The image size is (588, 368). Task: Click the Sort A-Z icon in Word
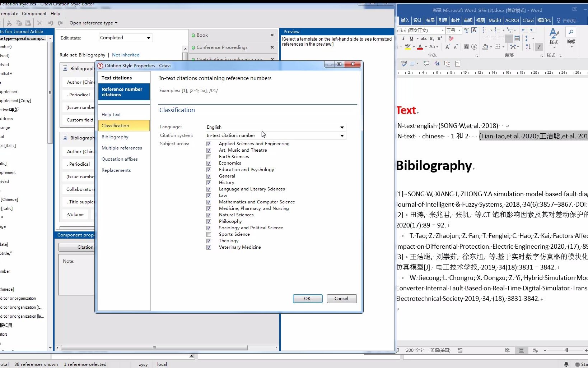(x=528, y=47)
